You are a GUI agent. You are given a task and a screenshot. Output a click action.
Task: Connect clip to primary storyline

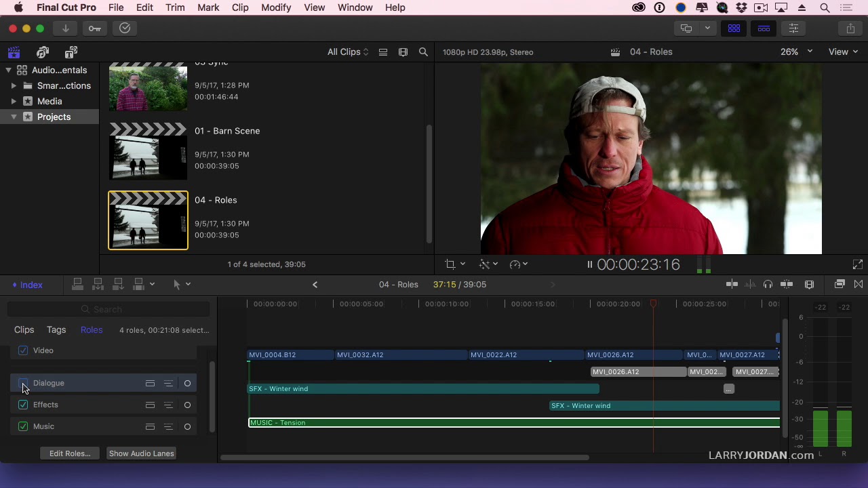coord(78,284)
